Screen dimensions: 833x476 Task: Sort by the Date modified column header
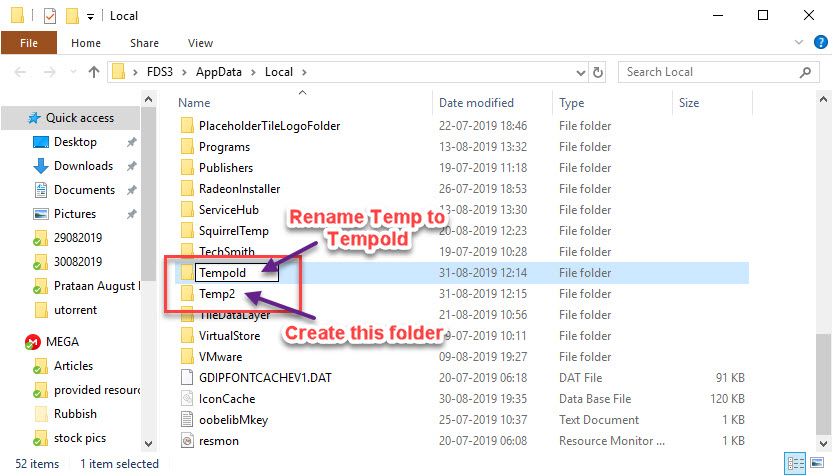pyautogui.click(x=476, y=103)
